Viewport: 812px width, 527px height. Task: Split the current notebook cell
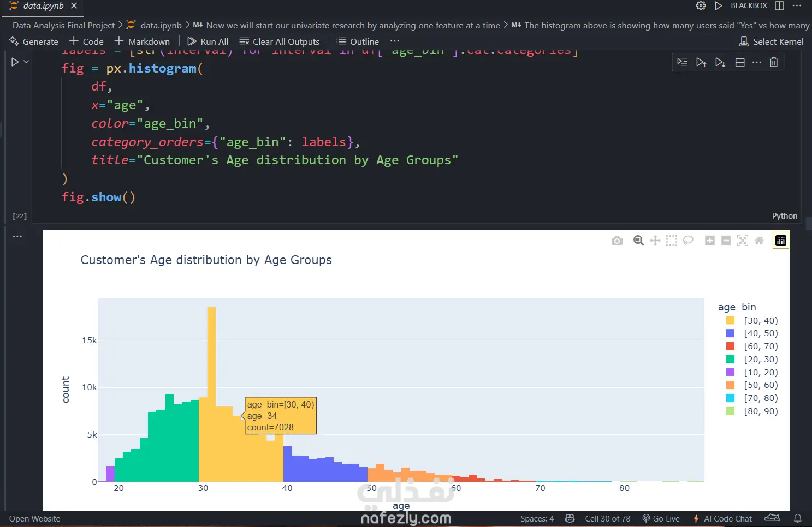(740, 62)
